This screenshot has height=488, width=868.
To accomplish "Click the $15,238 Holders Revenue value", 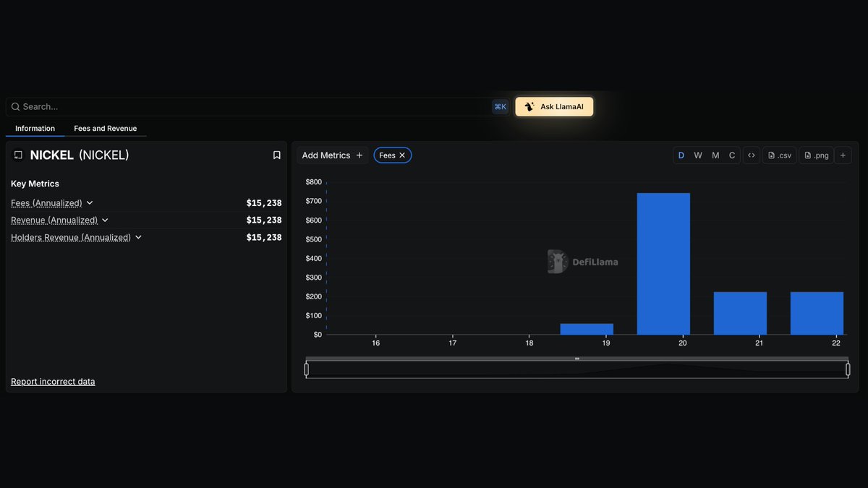I will (x=264, y=238).
